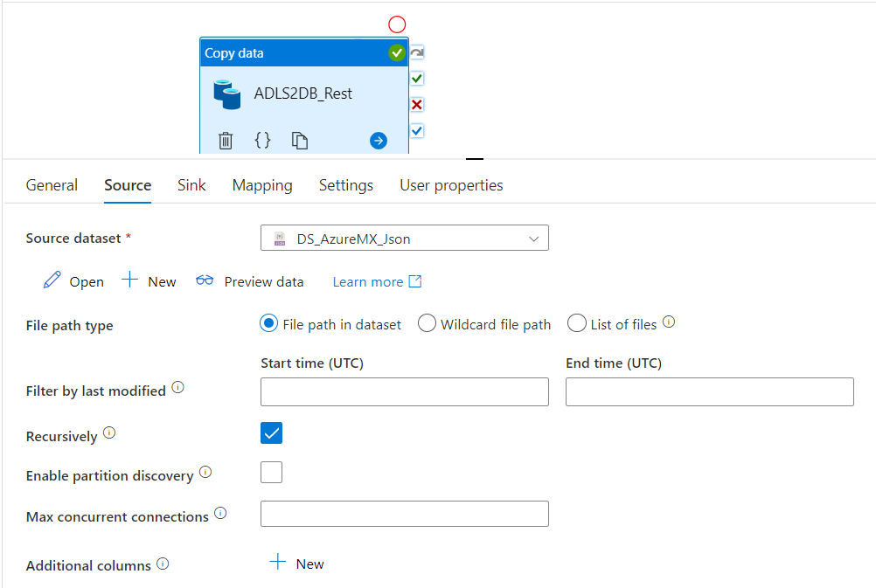Click the DS_AzureMX_Json dataset name
876x588 pixels.
click(x=354, y=239)
